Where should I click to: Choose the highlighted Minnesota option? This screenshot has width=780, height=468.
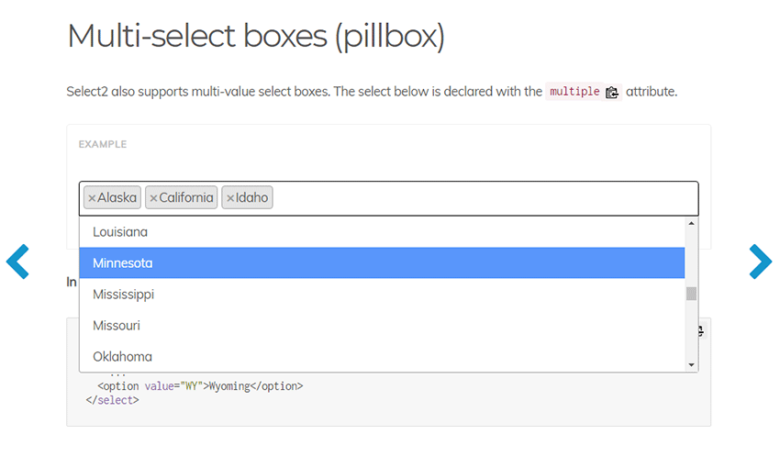122,263
